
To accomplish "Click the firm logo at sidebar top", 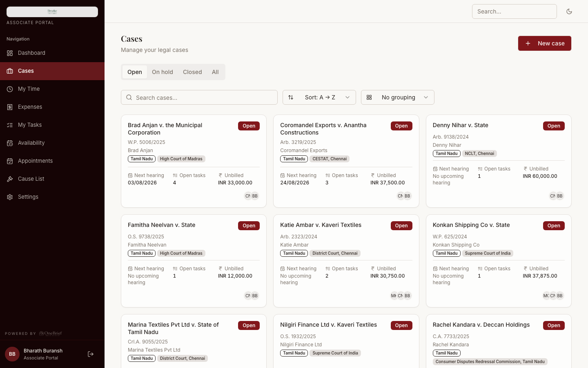I will (52, 12).
